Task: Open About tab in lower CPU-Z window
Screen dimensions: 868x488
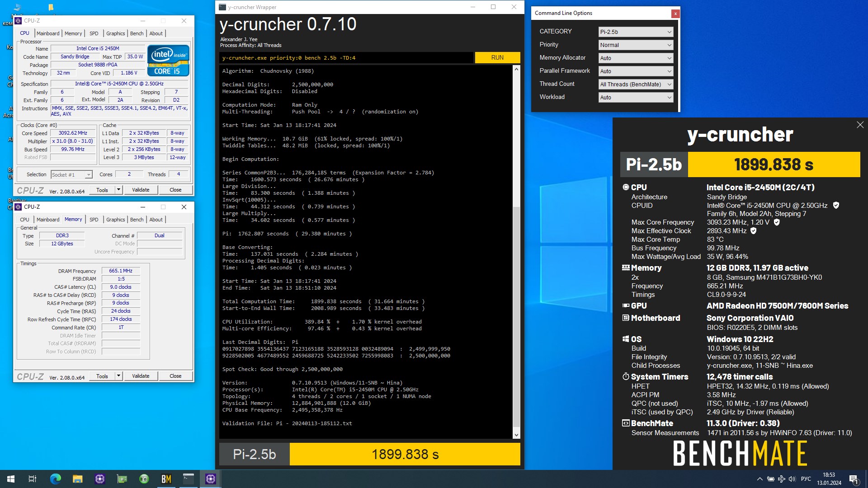Action: click(156, 220)
